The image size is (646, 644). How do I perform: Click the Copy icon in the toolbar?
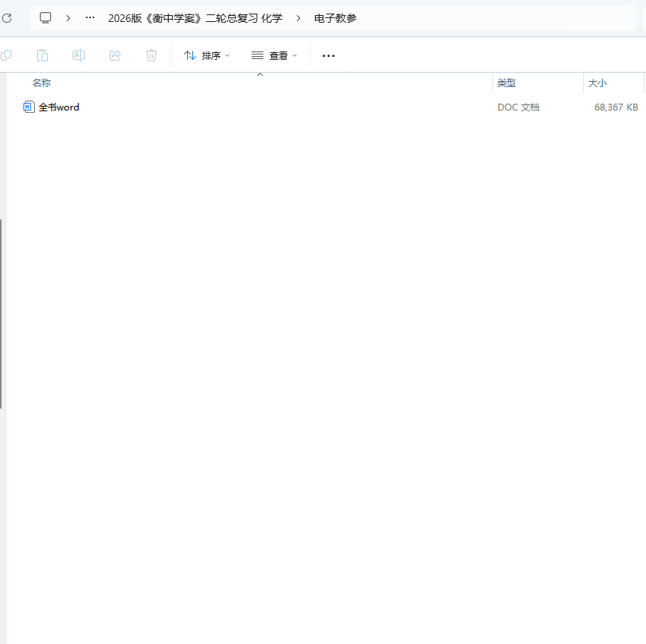[x=6, y=55]
